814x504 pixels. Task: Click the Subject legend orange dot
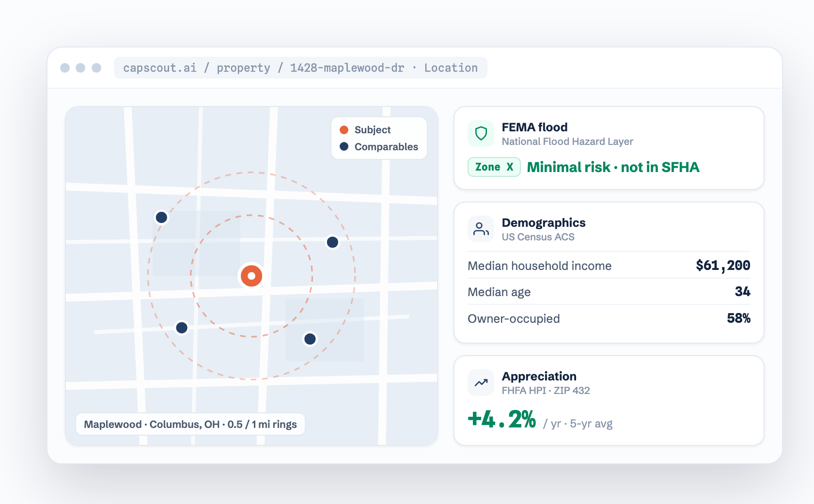click(344, 130)
